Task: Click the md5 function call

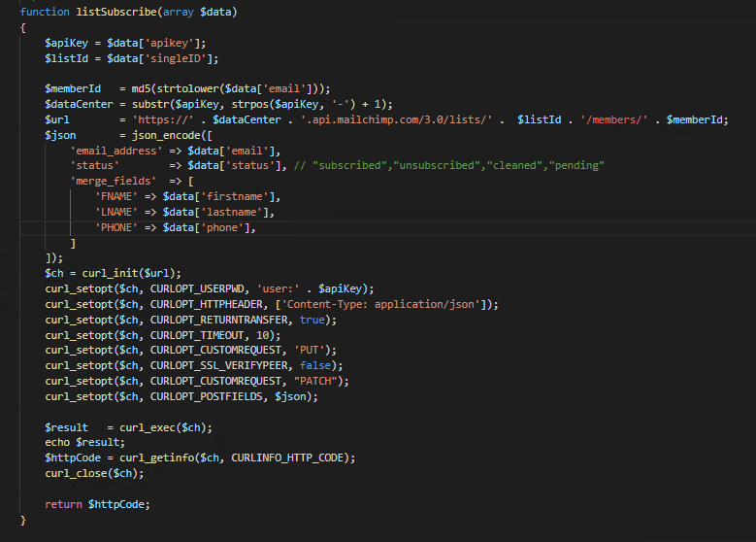Action: pos(141,88)
